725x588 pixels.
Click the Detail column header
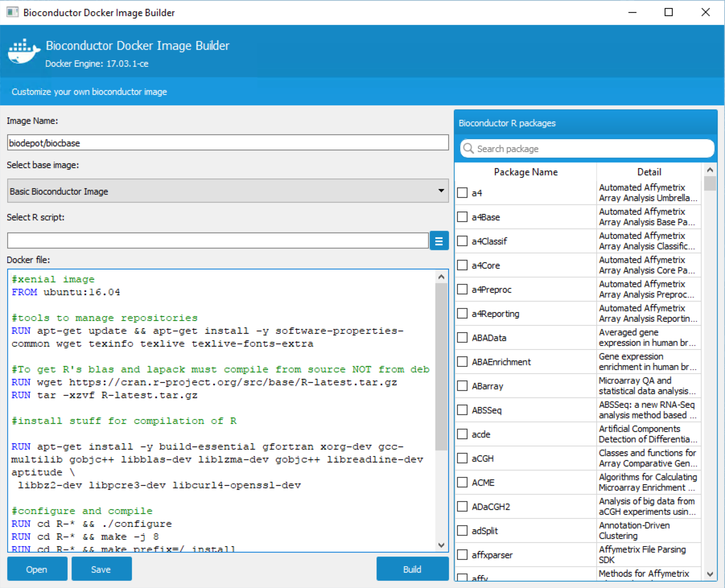[x=649, y=172]
